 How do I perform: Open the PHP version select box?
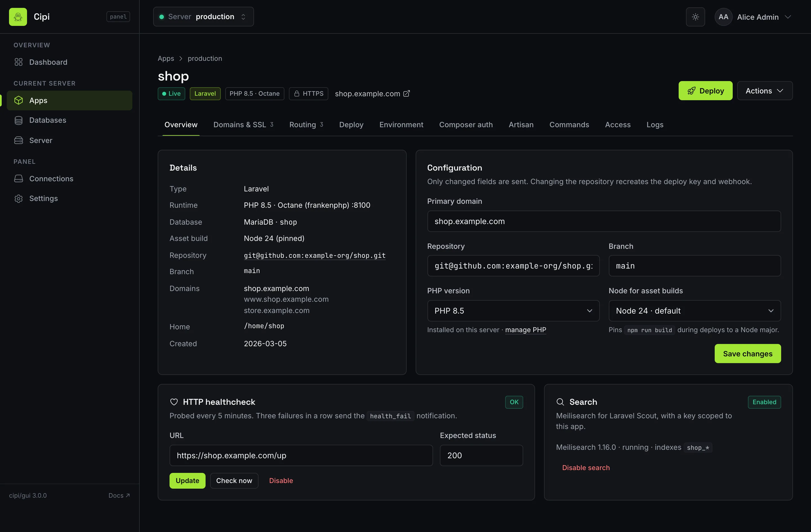513,311
